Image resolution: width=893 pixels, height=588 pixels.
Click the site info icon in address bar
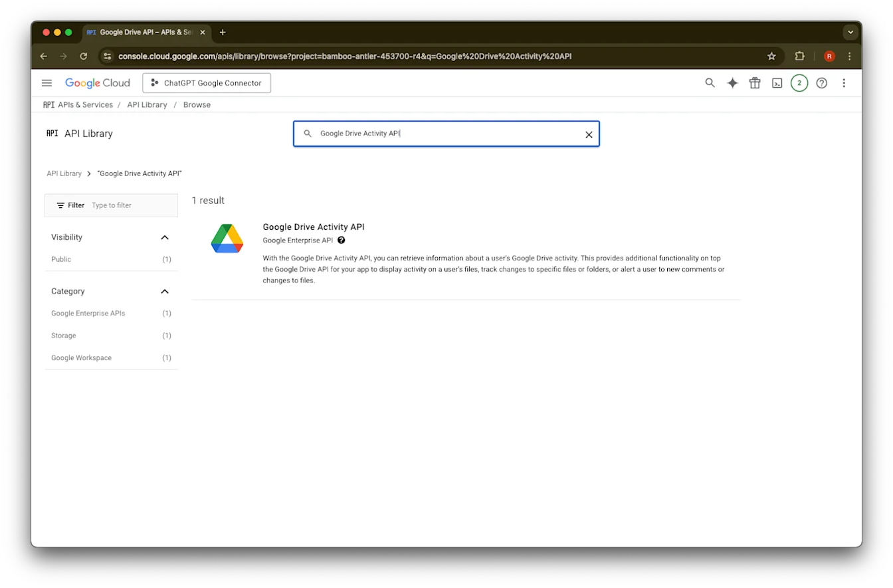pyautogui.click(x=108, y=56)
